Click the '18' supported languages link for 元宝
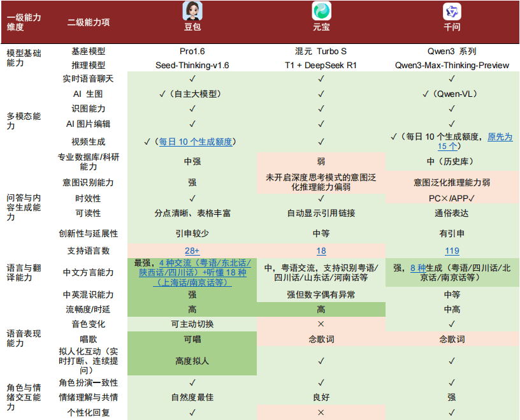The image size is (520, 420). (321, 250)
